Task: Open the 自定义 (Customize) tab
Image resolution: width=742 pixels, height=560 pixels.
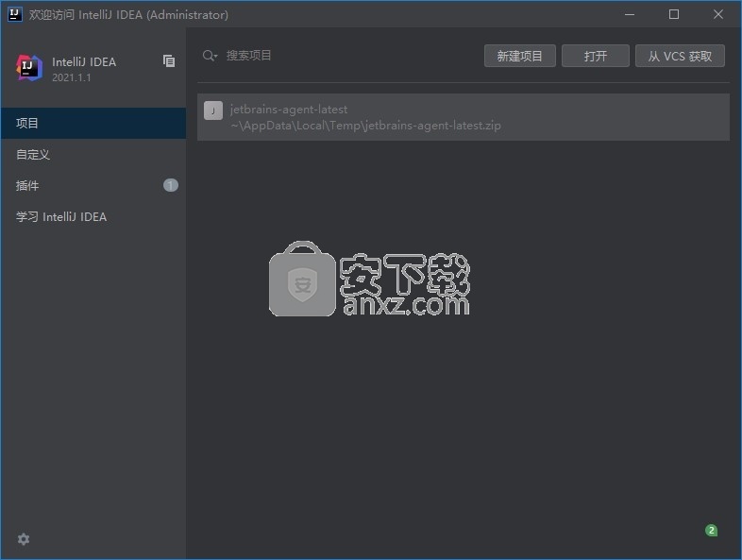Action: click(x=93, y=154)
